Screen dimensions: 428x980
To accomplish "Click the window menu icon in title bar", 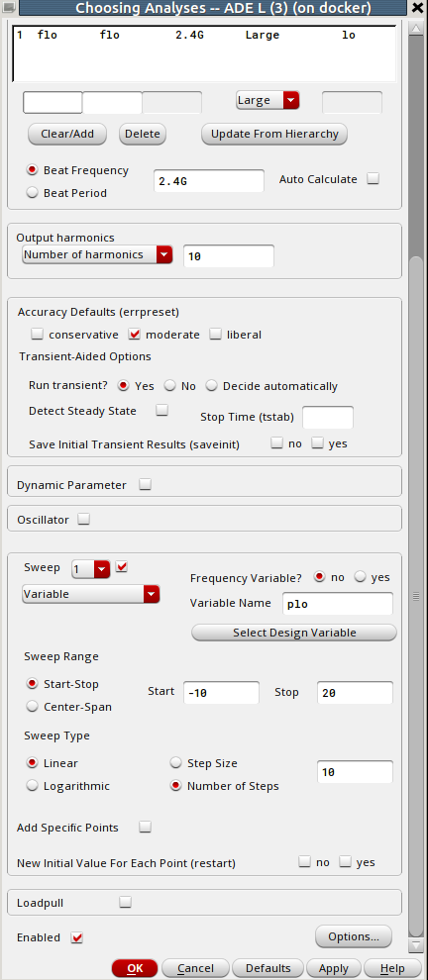I will point(9,8).
